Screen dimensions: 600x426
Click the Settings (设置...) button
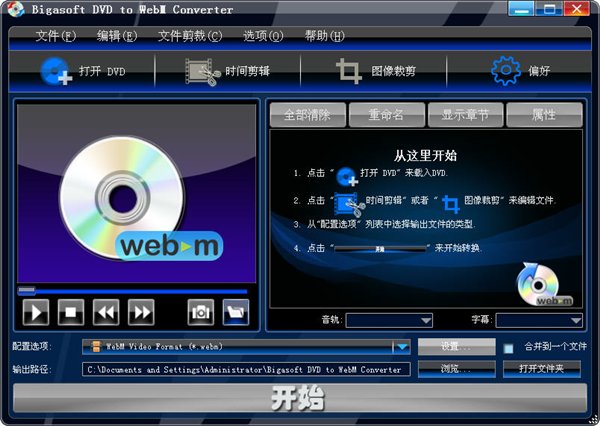coord(457,346)
